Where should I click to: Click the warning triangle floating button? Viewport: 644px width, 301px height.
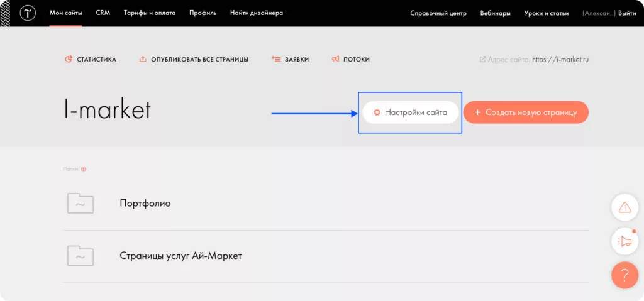[625, 207]
